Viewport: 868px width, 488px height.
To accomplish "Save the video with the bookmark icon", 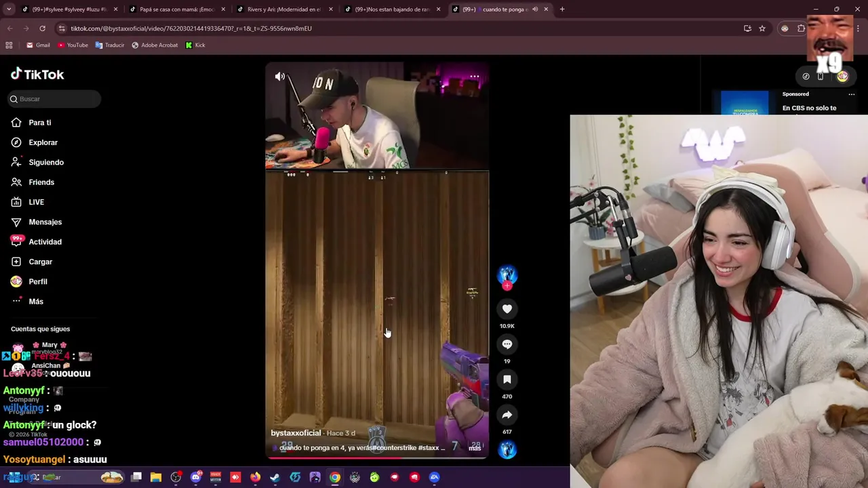I will pos(507,380).
